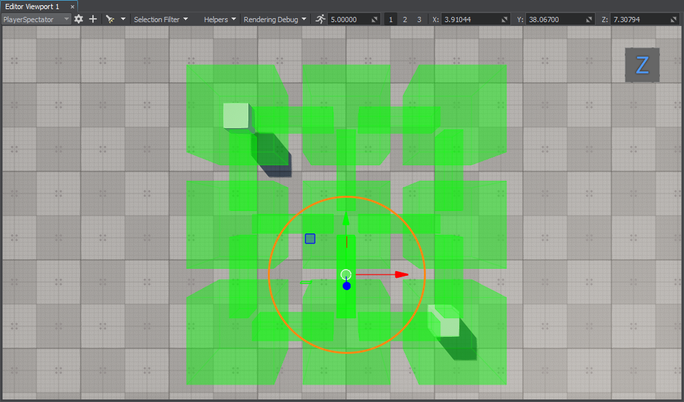Select camera speed preset 1

click(390, 20)
